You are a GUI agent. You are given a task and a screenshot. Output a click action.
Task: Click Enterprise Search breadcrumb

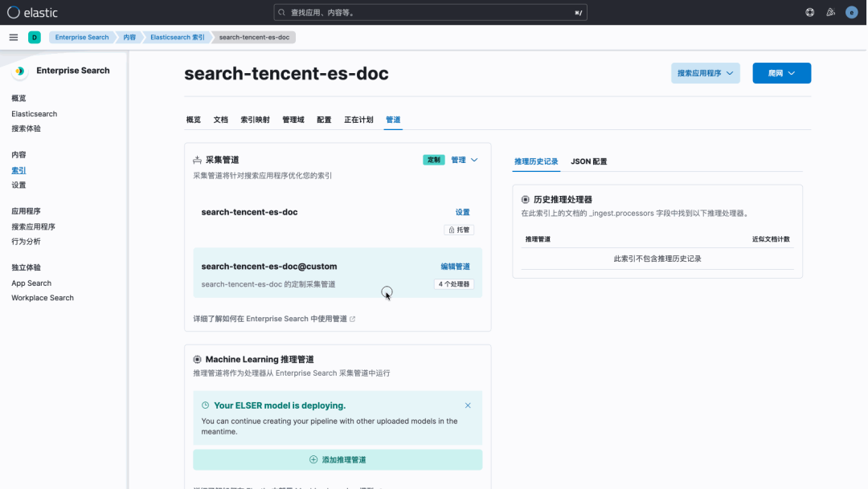point(82,37)
